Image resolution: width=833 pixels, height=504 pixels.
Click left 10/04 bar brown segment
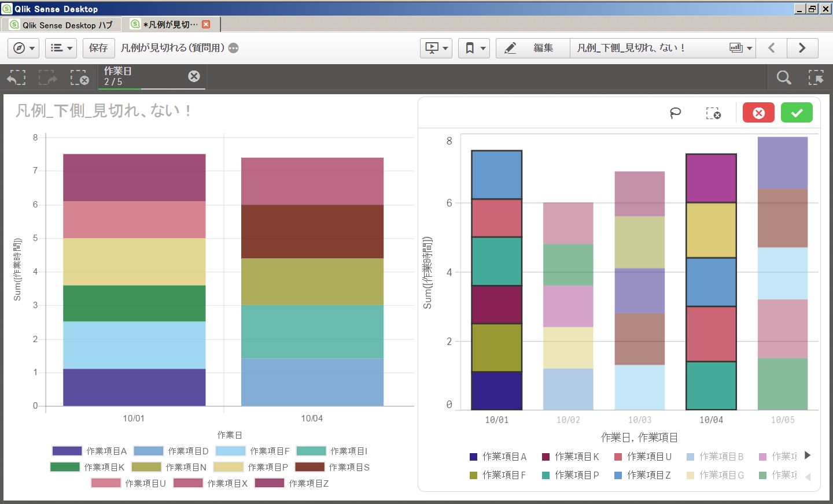coord(312,231)
